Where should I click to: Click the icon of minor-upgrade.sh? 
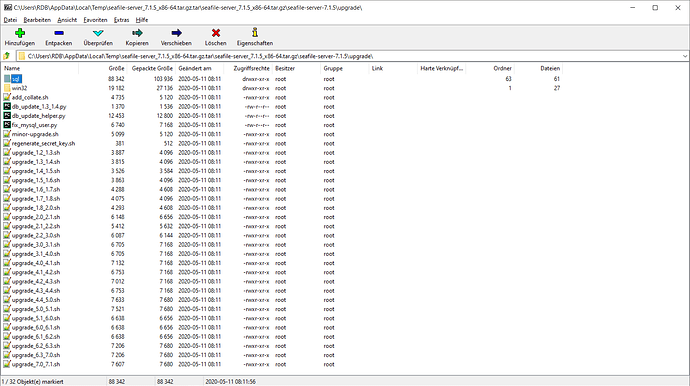(x=7, y=134)
